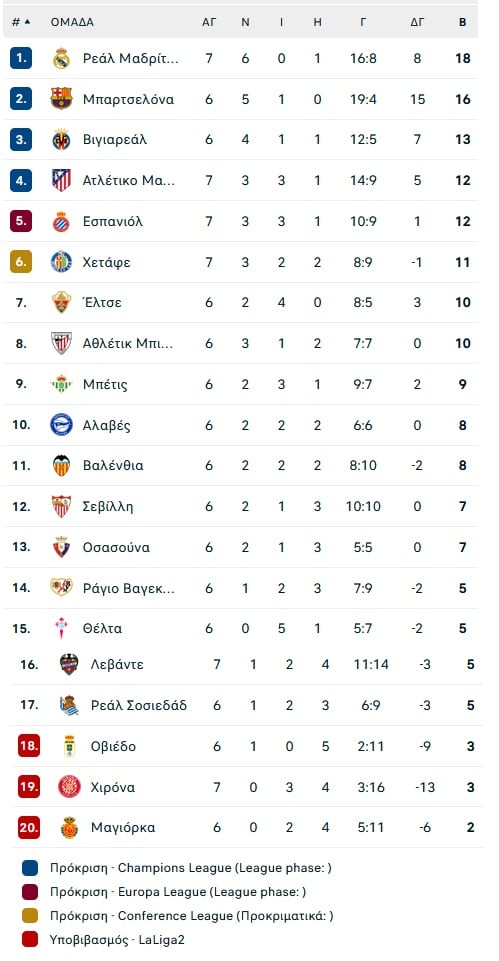Click the red LaLiga2 relegation legend swatch
The width and height of the screenshot is (499, 961).
click(x=29, y=940)
